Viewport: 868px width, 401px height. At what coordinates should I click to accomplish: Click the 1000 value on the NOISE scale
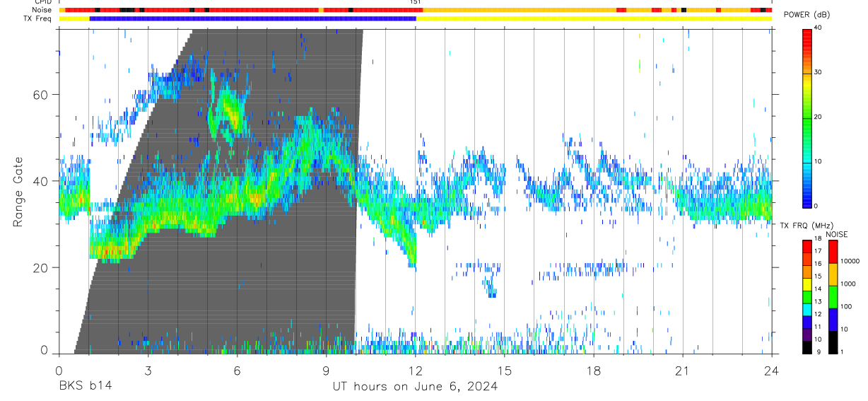pyautogui.click(x=848, y=284)
